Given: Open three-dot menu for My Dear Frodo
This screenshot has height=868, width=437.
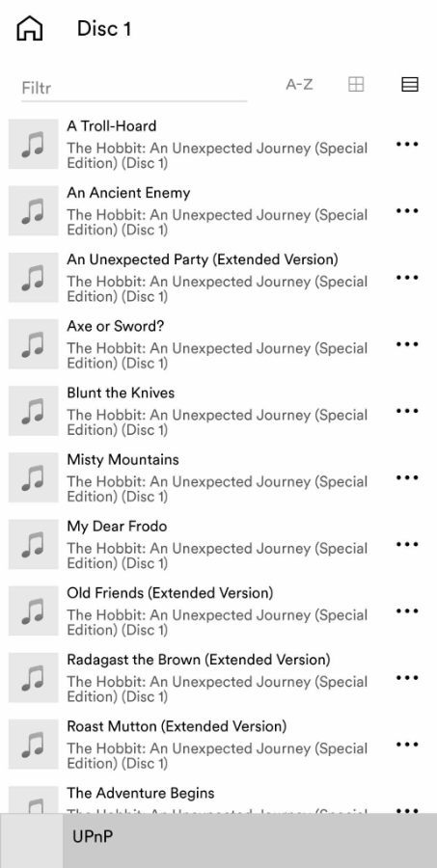Looking at the screenshot, I should (407, 544).
